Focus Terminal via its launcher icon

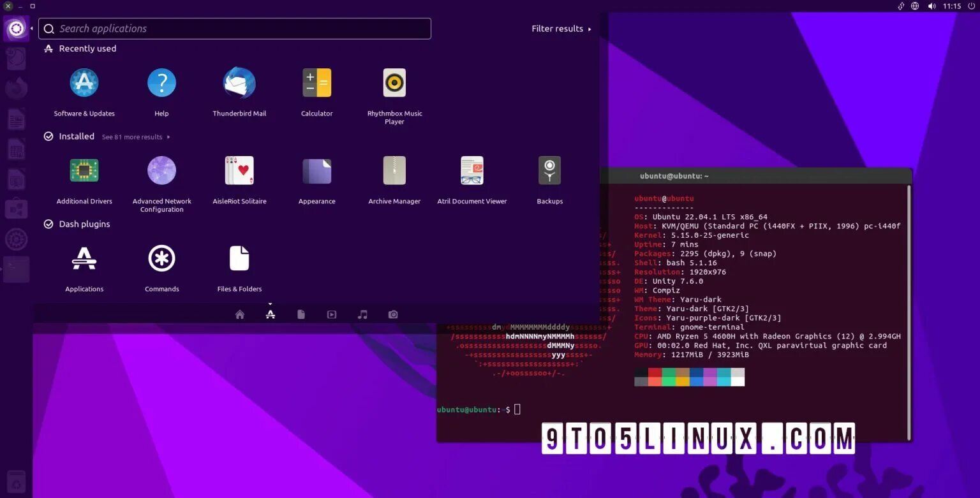click(x=17, y=270)
